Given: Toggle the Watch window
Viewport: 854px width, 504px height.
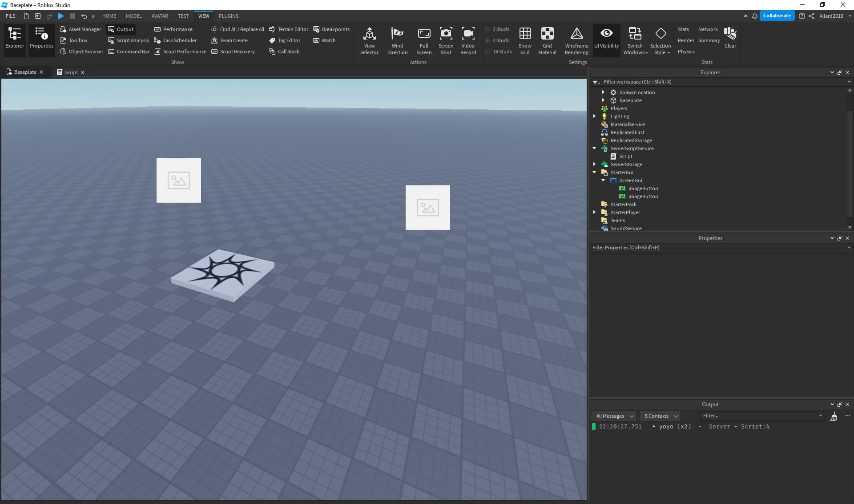Looking at the screenshot, I should coord(325,40).
